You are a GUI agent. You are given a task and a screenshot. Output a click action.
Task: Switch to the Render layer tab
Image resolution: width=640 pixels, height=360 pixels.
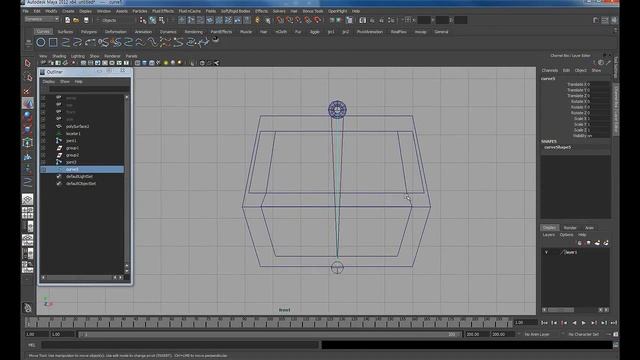coord(570,228)
